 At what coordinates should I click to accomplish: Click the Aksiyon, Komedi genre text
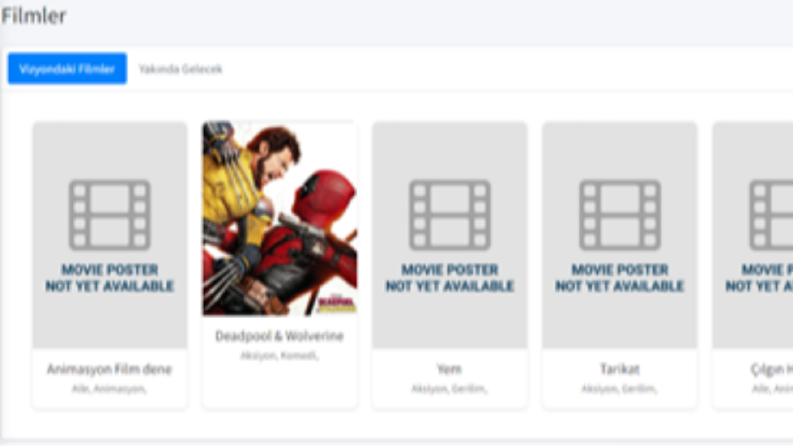coord(279,355)
